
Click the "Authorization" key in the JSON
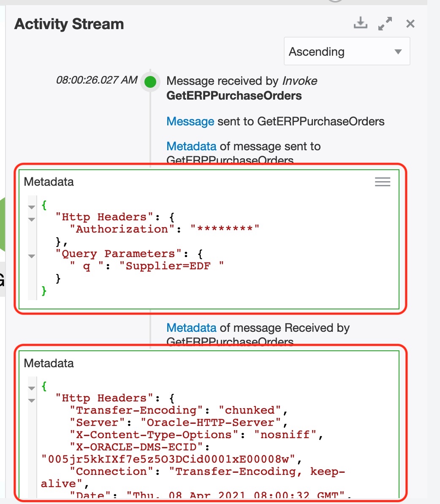pyautogui.click(x=122, y=229)
